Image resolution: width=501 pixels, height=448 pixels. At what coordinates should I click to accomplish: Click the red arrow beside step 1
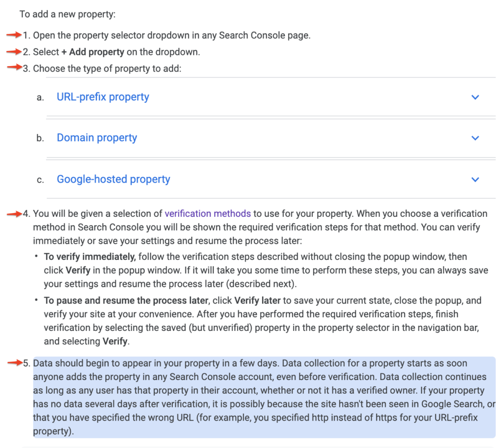[x=14, y=35]
